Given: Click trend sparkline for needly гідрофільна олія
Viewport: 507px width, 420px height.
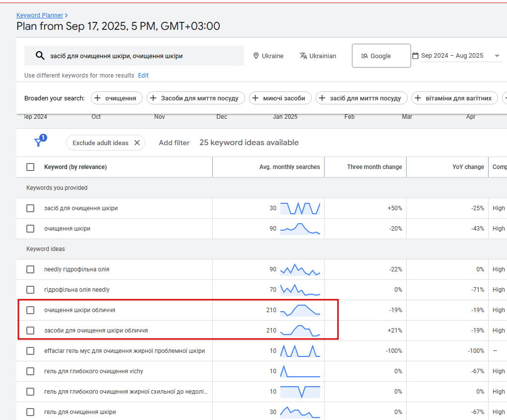Looking at the screenshot, I should pyautogui.click(x=300, y=269).
